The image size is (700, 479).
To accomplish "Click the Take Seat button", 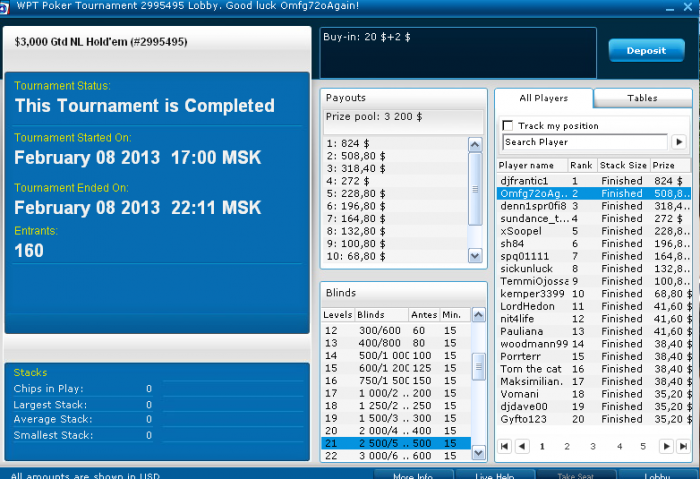I will point(576,475).
